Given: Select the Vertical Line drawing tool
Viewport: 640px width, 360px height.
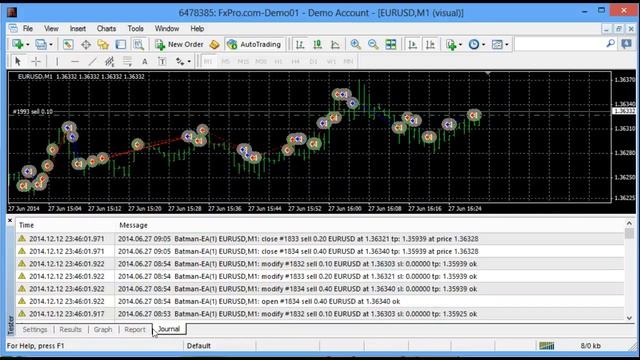Looking at the screenshot, I should (x=57, y=61).
